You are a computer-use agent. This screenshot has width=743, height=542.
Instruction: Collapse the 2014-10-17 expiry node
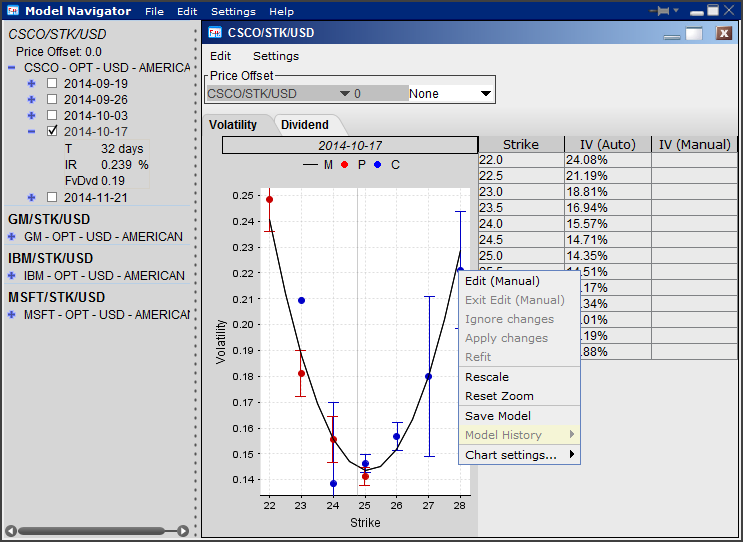coord(32,131)
